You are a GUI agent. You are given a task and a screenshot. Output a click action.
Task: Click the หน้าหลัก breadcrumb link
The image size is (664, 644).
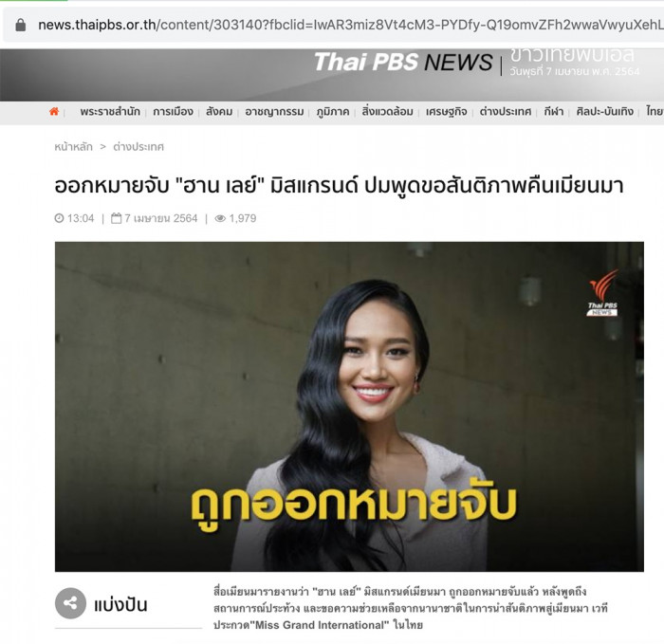click(73, 147)
